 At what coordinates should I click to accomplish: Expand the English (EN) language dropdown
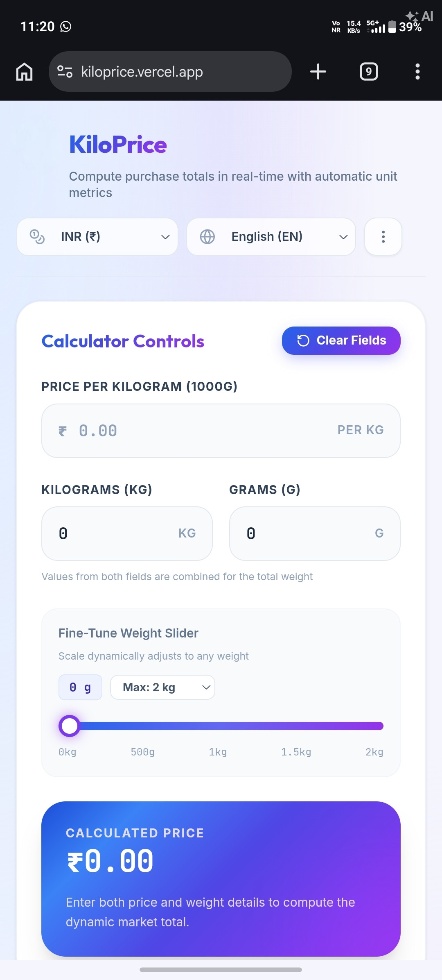click(271, 237)
